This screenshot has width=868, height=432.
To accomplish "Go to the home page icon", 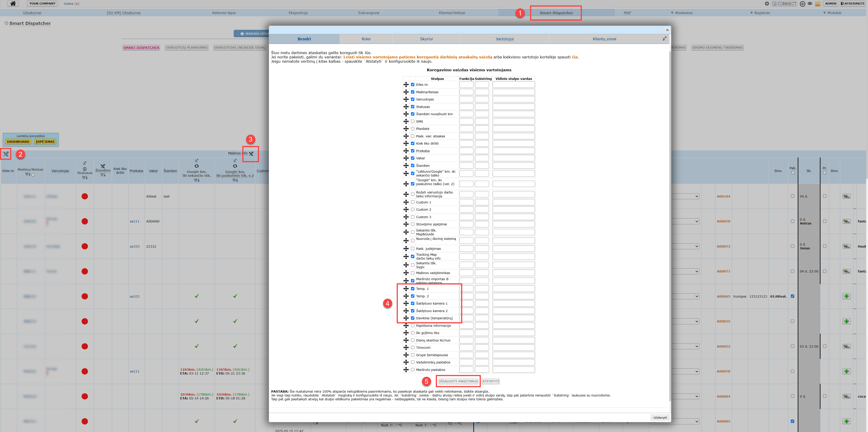I will click(13, 3).
